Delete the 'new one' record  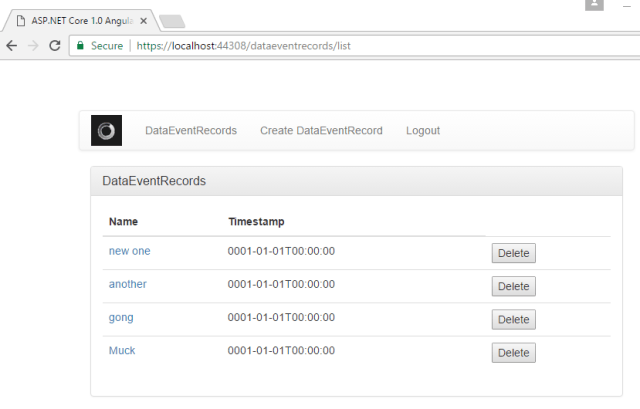(513, 253)
